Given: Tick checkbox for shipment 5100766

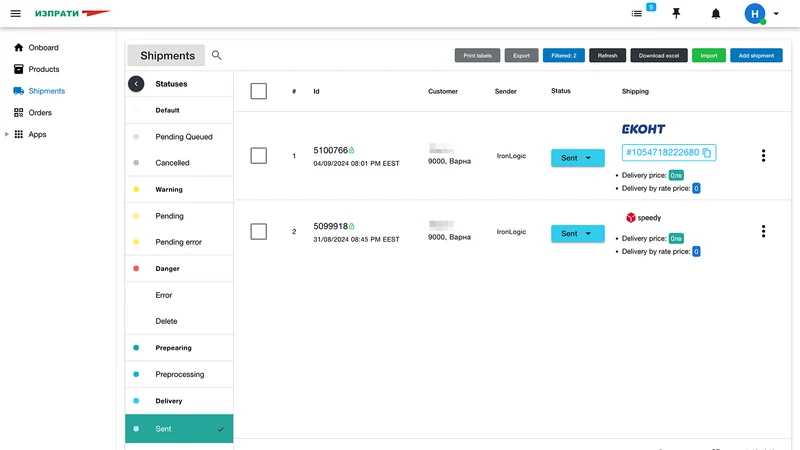Looking at the screenshot, I should tap(259, 156).
